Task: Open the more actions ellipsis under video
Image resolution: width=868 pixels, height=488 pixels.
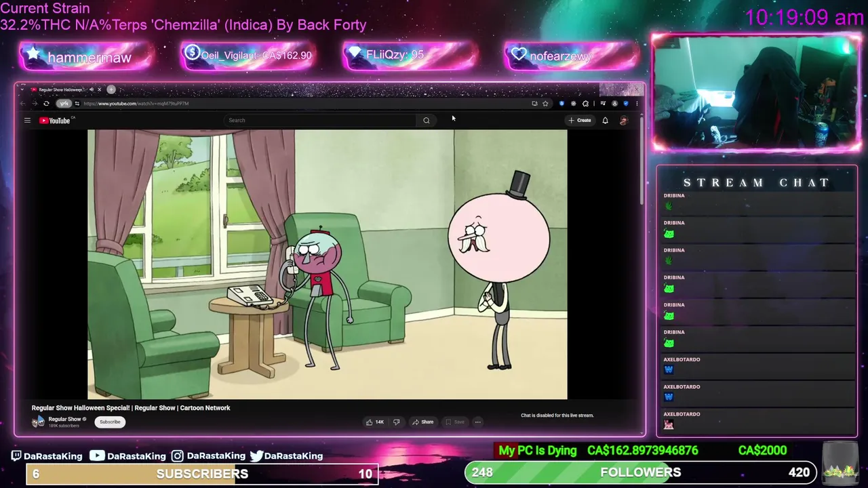Action: [x=477, y=422]
